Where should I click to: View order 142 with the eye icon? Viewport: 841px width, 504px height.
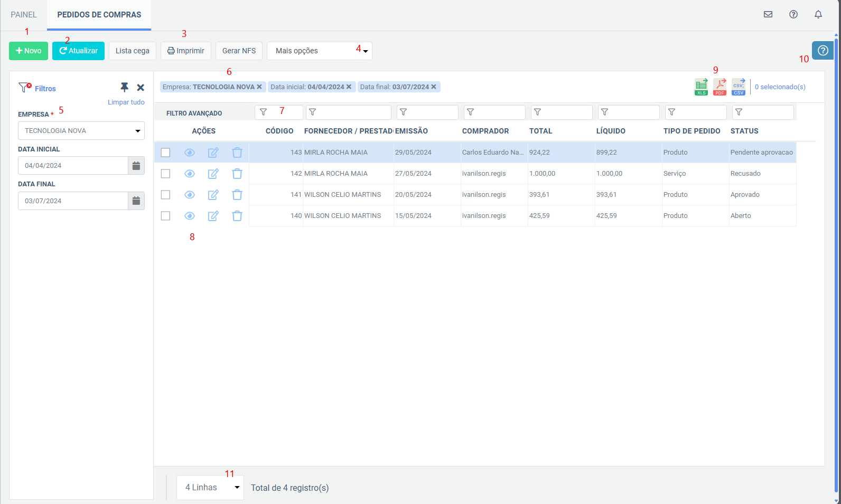(x=190, y=174)
